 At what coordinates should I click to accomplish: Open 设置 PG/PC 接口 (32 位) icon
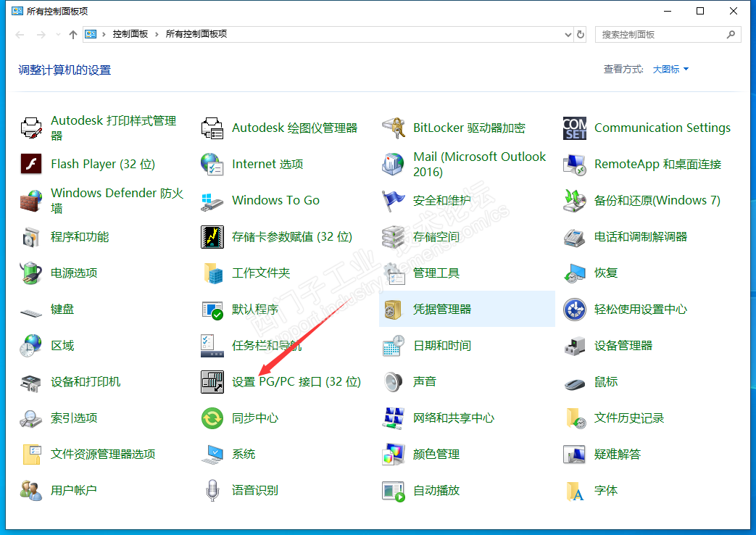tap(212, 381)
